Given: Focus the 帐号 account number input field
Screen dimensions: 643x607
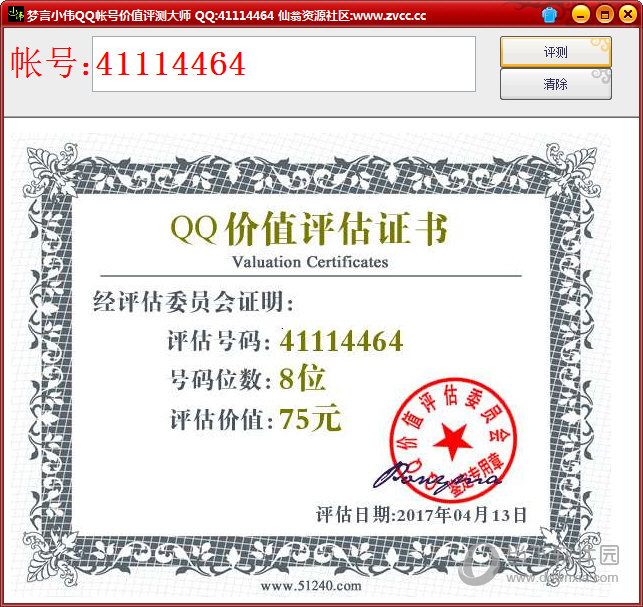Looking at the screenshot, I should click(x=284, y=64).
